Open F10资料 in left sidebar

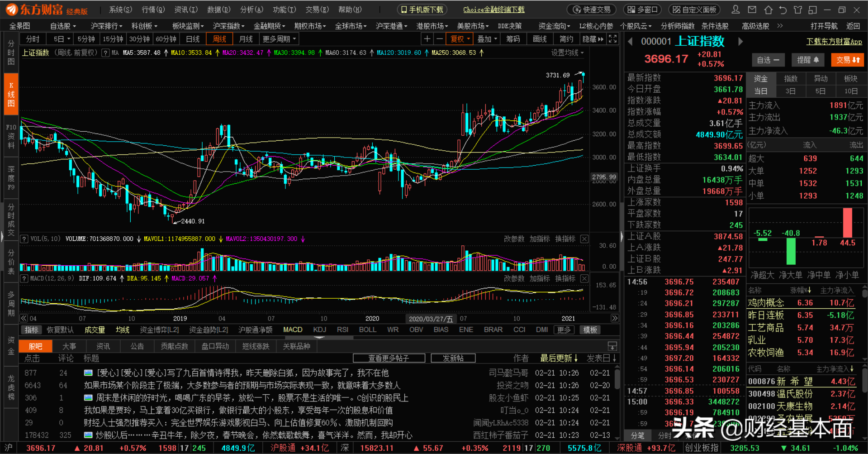click(x=11, y=136)
